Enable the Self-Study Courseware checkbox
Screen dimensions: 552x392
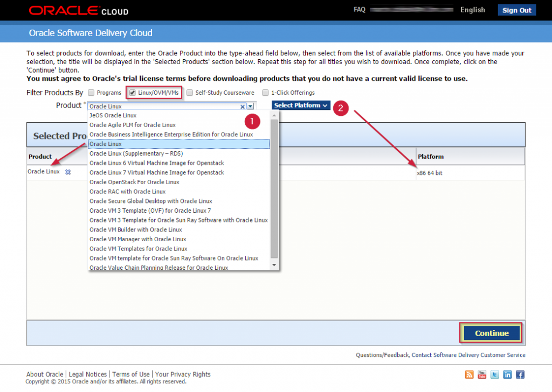(189, 92)
